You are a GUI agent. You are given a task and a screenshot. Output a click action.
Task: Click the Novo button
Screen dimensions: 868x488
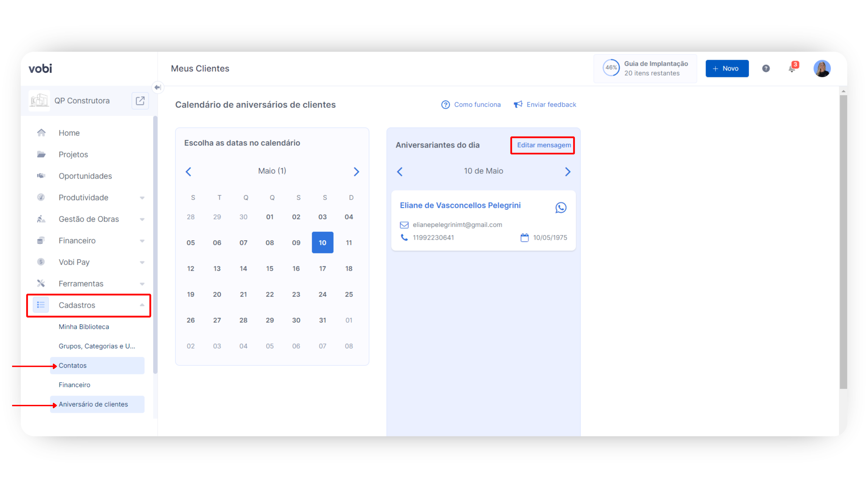[727, 69]
